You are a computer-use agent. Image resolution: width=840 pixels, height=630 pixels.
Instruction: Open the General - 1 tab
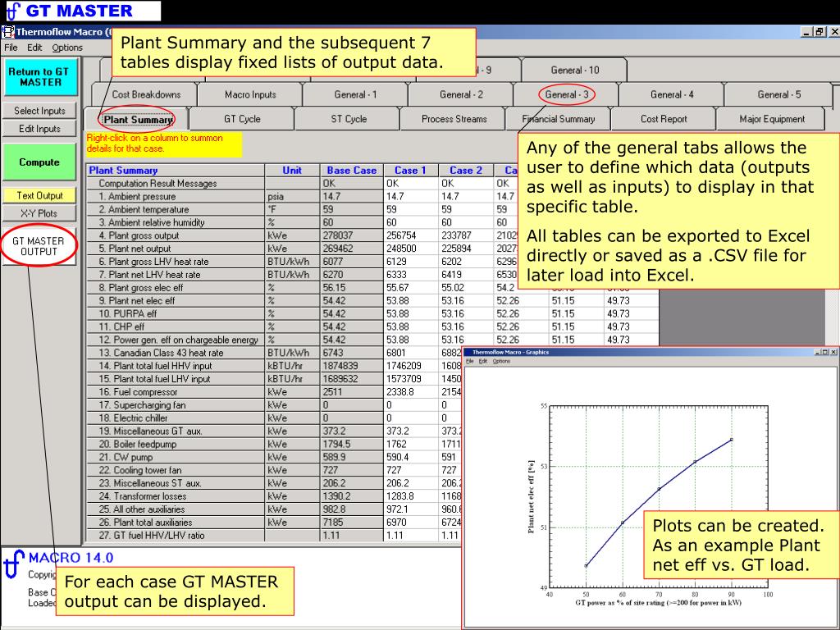coord(356,94)
